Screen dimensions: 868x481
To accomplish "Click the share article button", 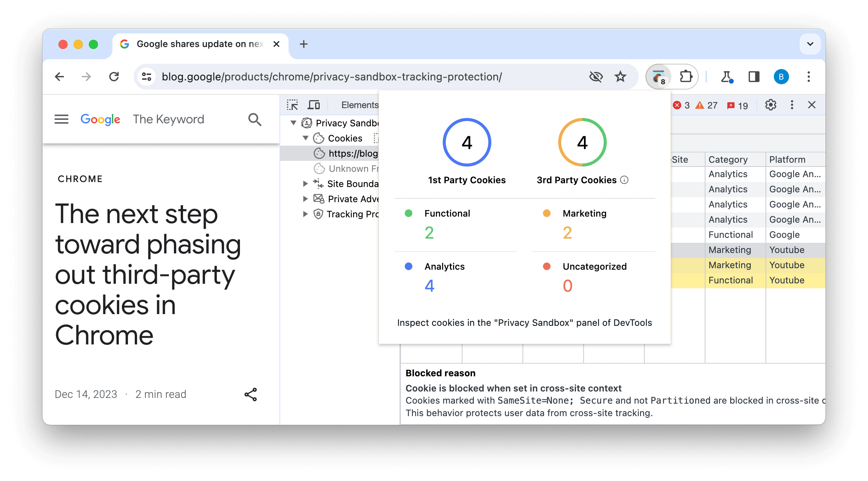I will 250,395.
